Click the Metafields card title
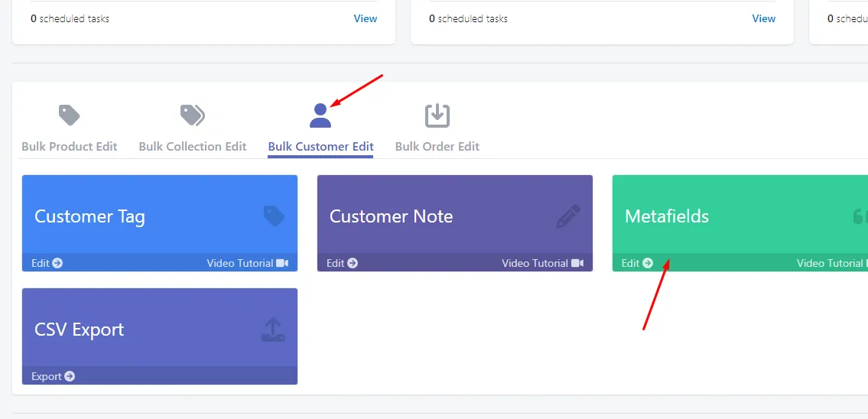The height and width of the screenshot is (419, 868). [667, 216]
